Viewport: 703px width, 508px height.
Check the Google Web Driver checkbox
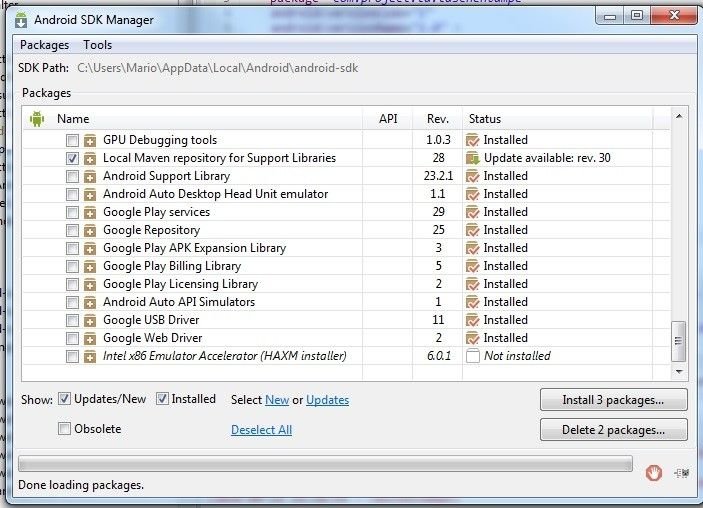click(x=72, y=338)
